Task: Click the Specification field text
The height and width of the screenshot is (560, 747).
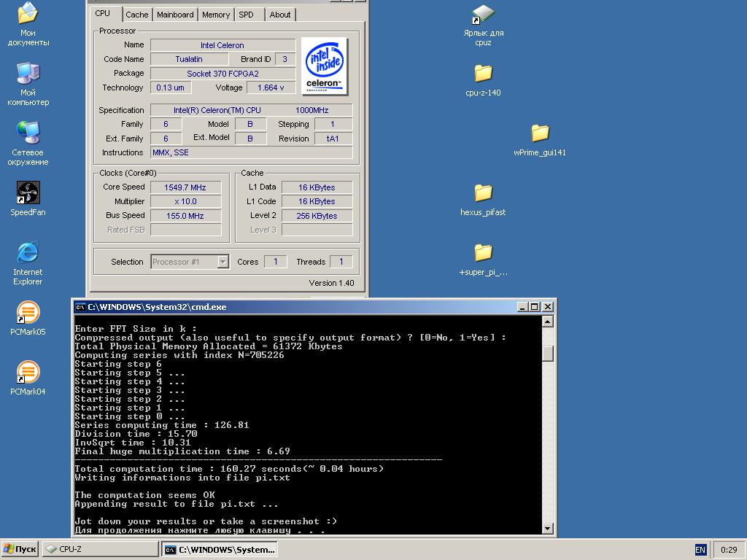Action: (x=251, y=110)
